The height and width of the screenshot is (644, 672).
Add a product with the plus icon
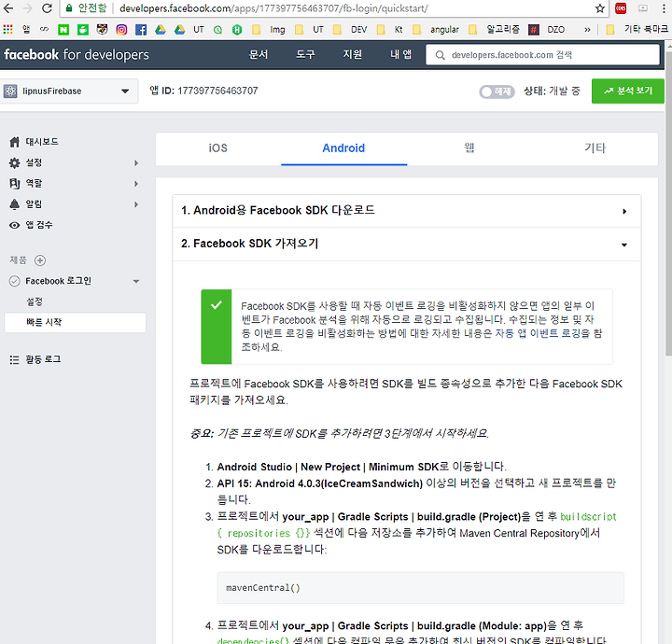40,260
